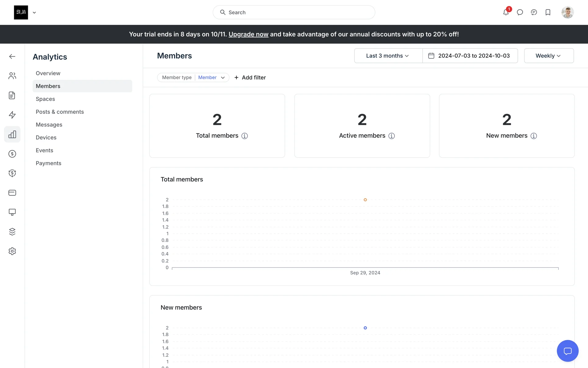Open Settings gear icon in sidebar

pos(12,251)
